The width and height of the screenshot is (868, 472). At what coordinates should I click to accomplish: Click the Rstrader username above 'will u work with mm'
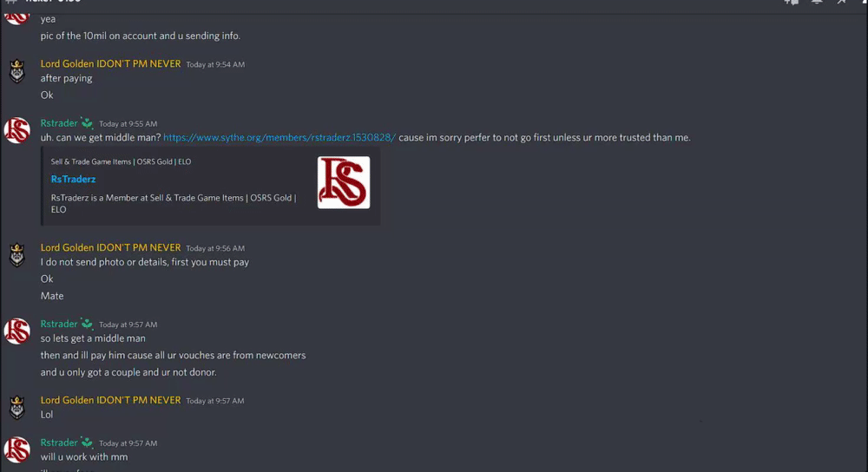point(59,442)
